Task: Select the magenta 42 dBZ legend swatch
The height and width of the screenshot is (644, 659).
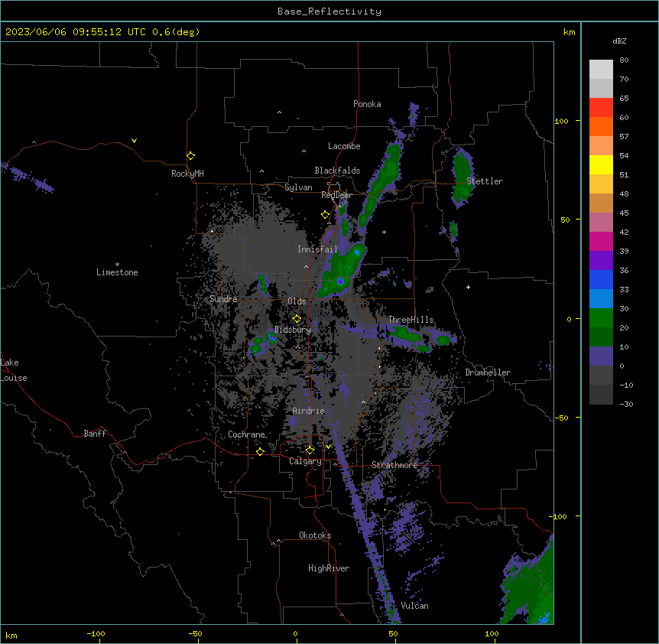Action: point(601,241)
